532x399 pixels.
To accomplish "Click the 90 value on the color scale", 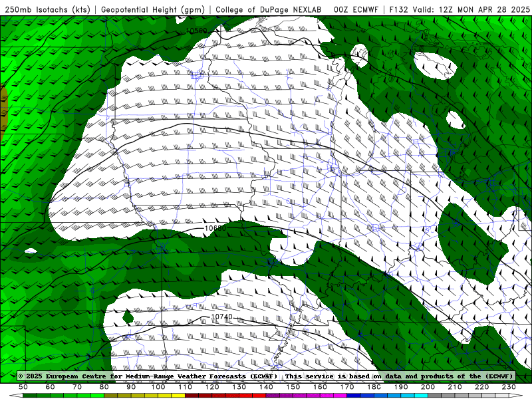I will 131,387.
